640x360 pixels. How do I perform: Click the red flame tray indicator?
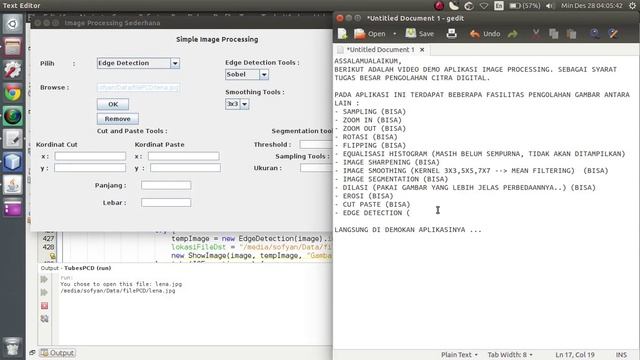pyautogui.click(x=439, y=6)
